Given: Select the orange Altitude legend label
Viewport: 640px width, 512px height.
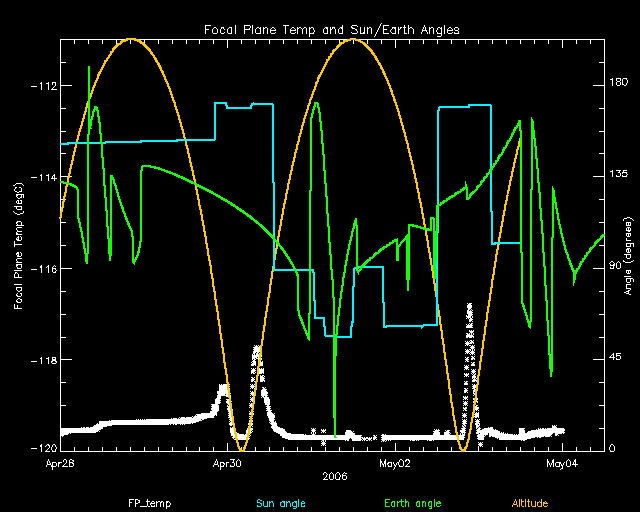Looking at the screenshot, I should (x=536, y=503).
